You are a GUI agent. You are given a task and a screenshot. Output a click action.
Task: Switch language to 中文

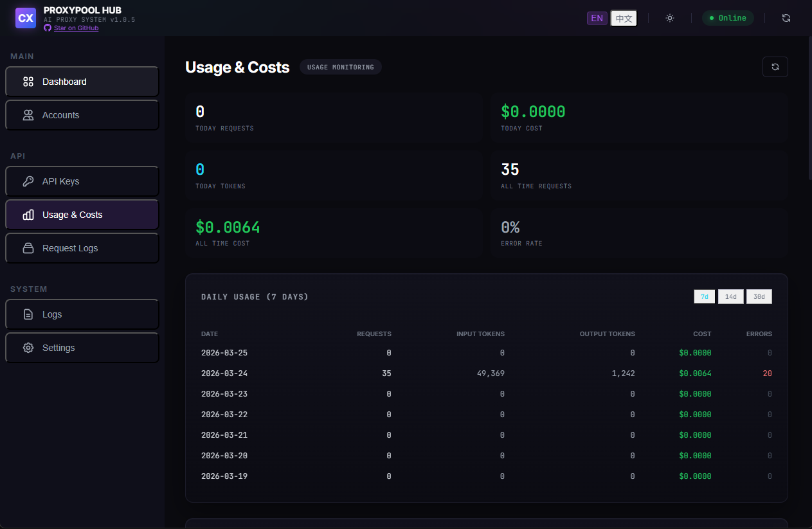[x=624, y=18]
